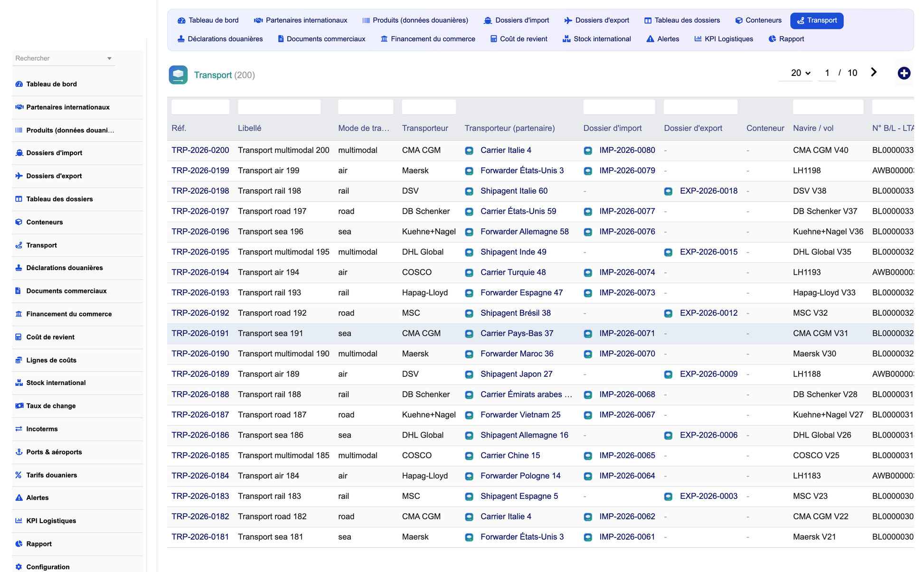Open Stock international top tab
The image size is (924, 572).
click(x=597, y=39)
